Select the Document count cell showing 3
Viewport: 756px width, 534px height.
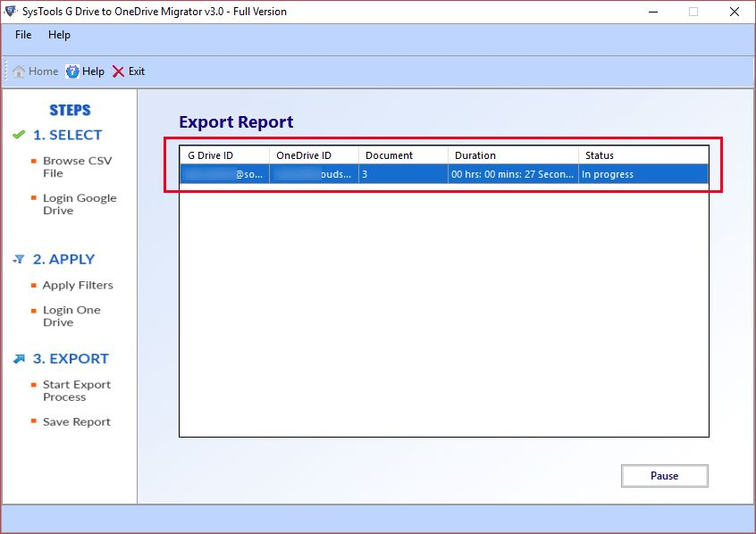[403, 174]
